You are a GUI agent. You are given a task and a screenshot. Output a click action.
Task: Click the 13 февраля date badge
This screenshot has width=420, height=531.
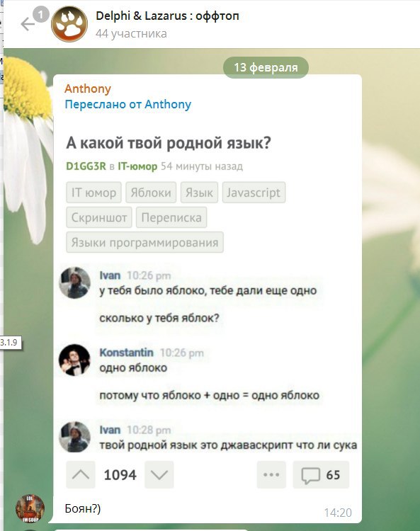click(266, 67)
